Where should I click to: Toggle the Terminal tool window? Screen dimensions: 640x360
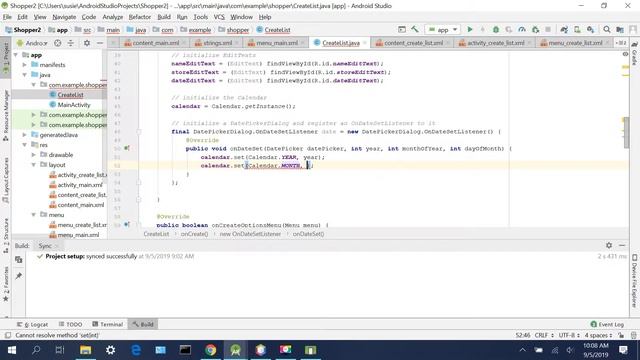[x=107, y=324]
